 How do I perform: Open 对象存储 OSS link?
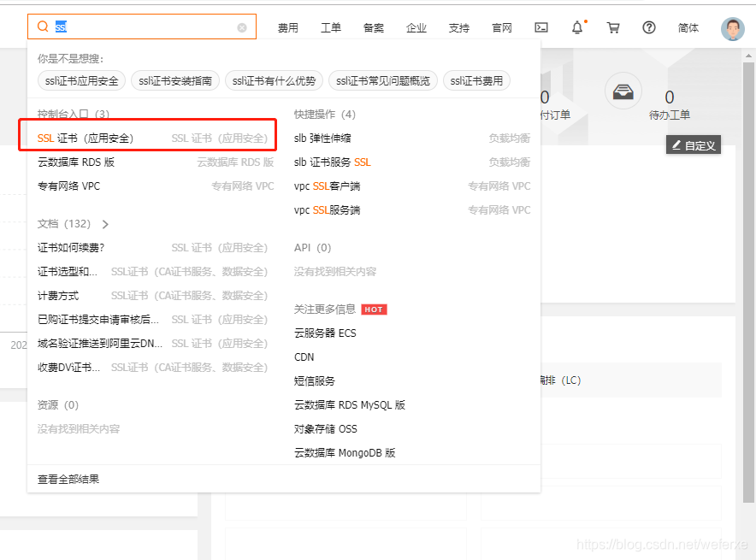tap(326, 429)
